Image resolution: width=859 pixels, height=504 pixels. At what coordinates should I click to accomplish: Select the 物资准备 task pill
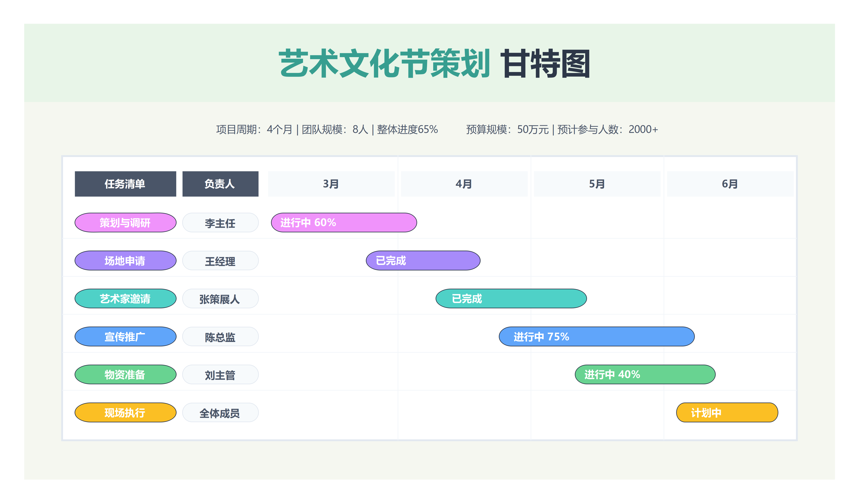125,374
